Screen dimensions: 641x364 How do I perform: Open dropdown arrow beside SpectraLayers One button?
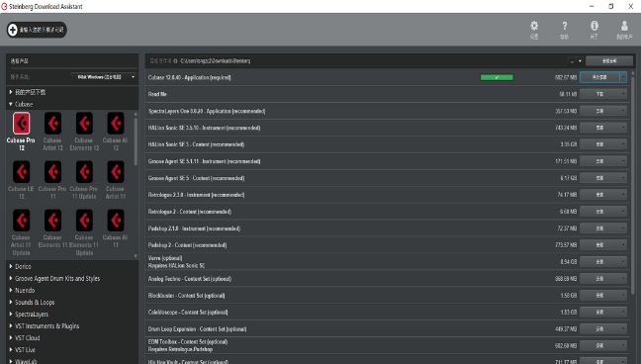pyautogui.click(x=623, y=111)
